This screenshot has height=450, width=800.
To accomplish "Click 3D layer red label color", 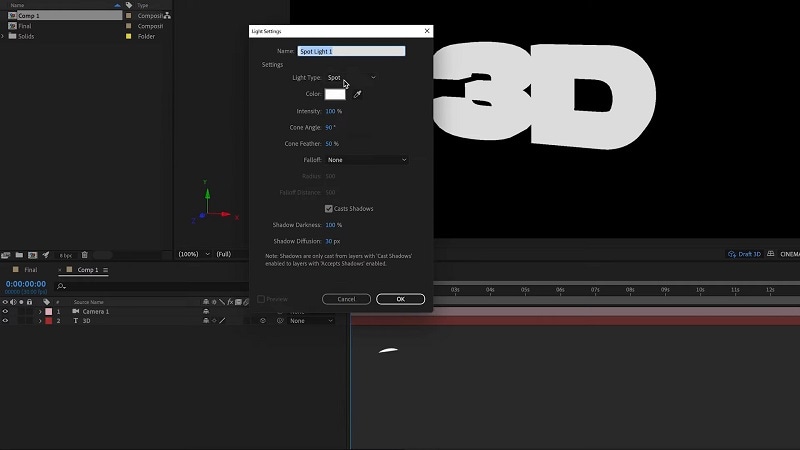I will tap(48, 321).
